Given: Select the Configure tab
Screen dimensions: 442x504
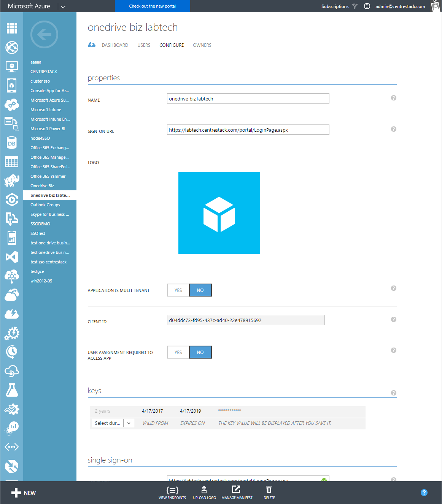Looking at the screenshot, I should click(172, 45).
